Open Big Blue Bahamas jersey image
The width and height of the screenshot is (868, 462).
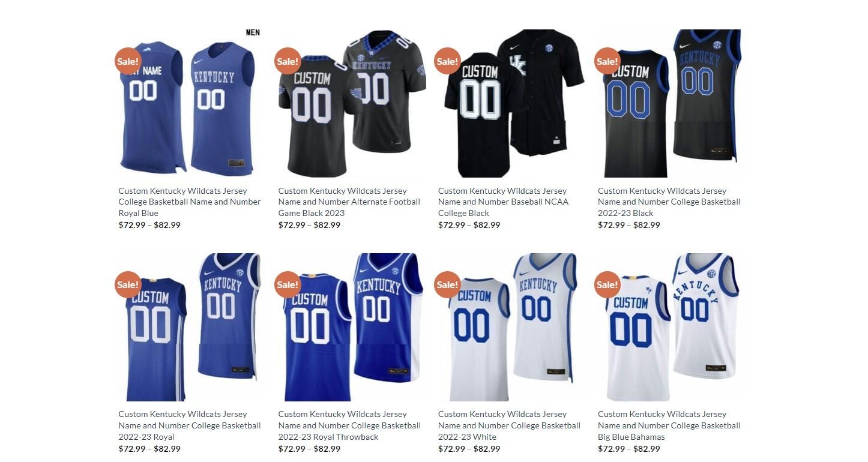click(671, 327)
